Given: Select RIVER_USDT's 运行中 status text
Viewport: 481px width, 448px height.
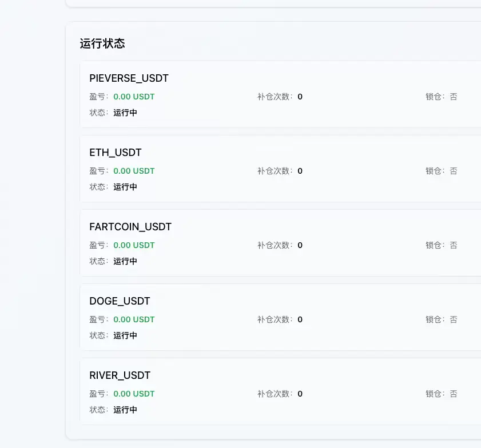Looking at the screenshot, I should coord(125,410).
